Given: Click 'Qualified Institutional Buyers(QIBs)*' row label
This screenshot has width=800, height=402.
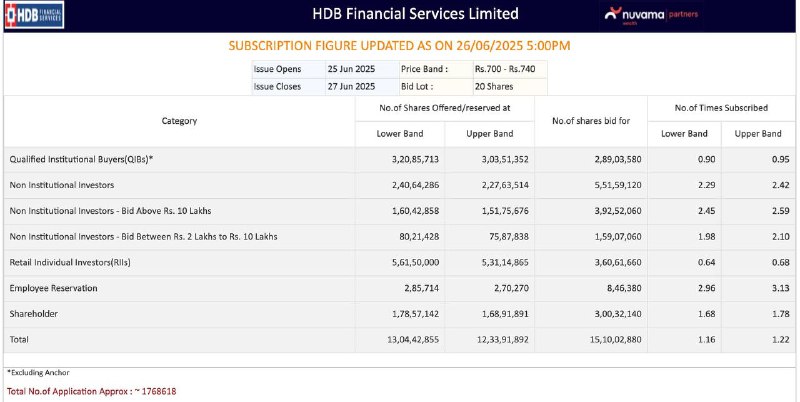Looking at the screenshot, I should tap(82, 160).
